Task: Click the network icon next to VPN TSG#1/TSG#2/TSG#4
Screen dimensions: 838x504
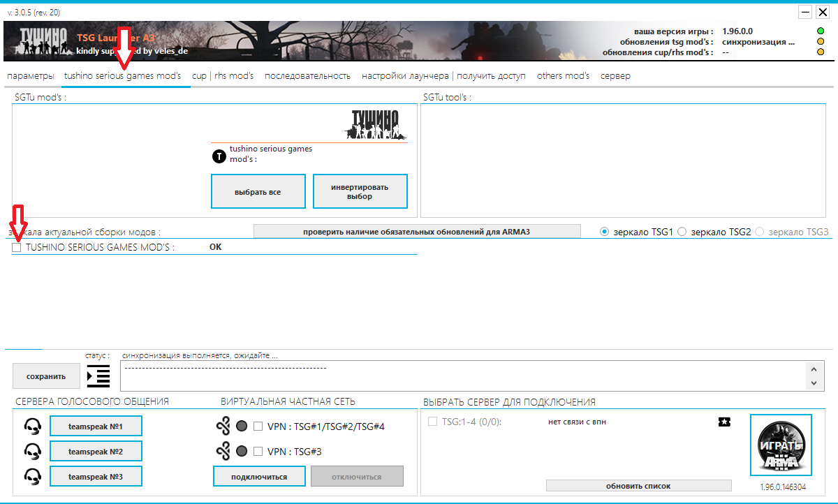Action: pos(223,427)
